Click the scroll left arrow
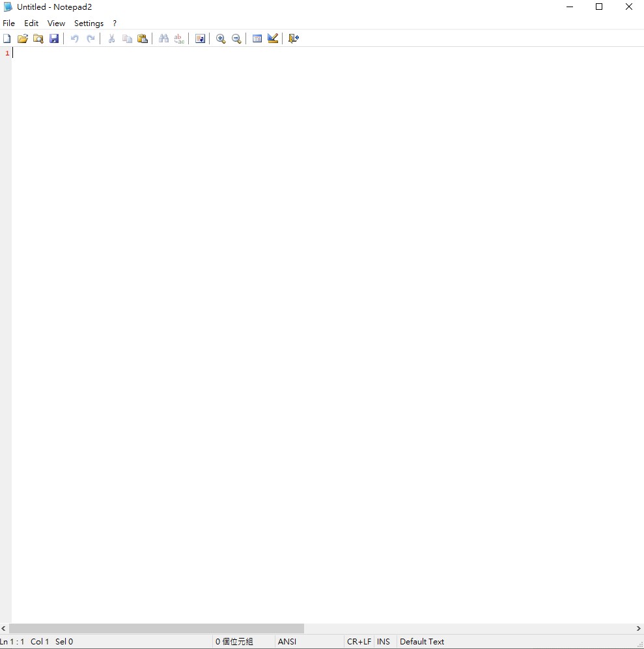Image resolution: width=644 pixels, height=649 pixels. tap(4, 628)
